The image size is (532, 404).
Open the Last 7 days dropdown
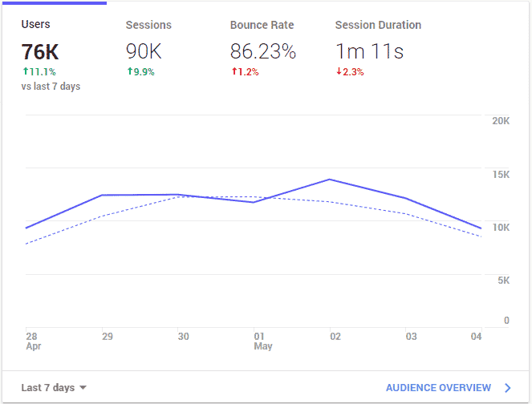pos(48,387)
